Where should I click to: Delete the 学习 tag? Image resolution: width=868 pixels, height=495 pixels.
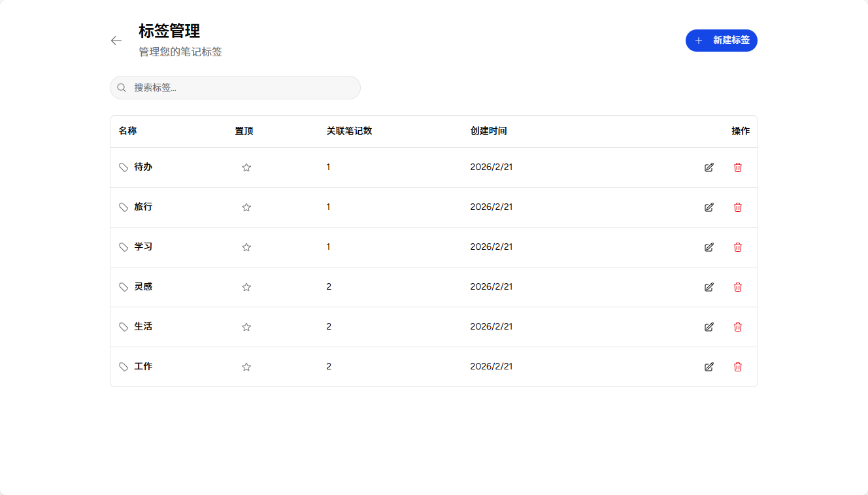738,247
